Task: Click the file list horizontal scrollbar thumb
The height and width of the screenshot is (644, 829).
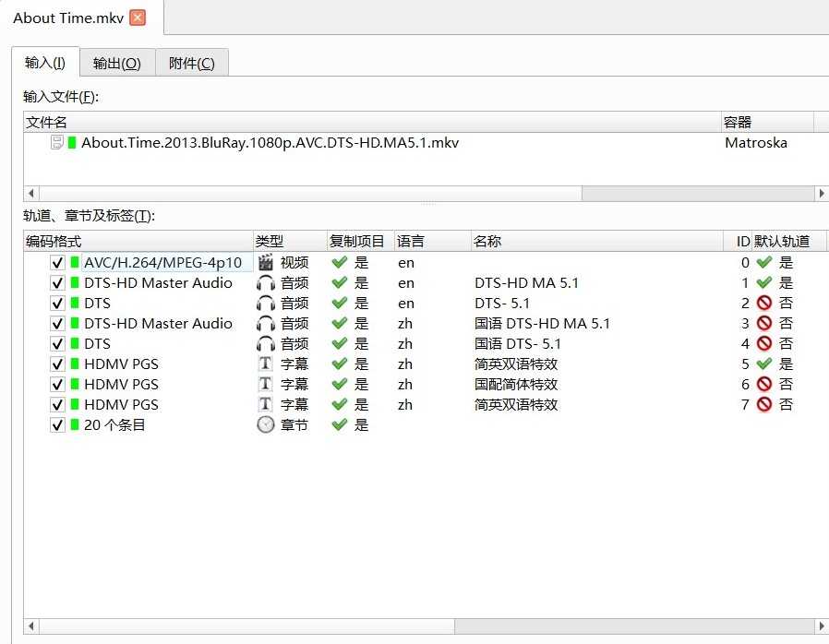Action: 311,194
